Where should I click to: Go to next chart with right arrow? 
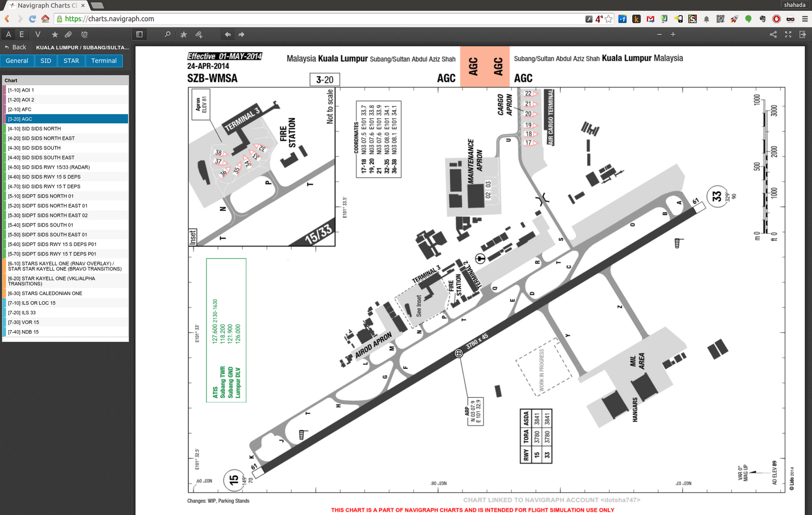[x=242, y=35]
